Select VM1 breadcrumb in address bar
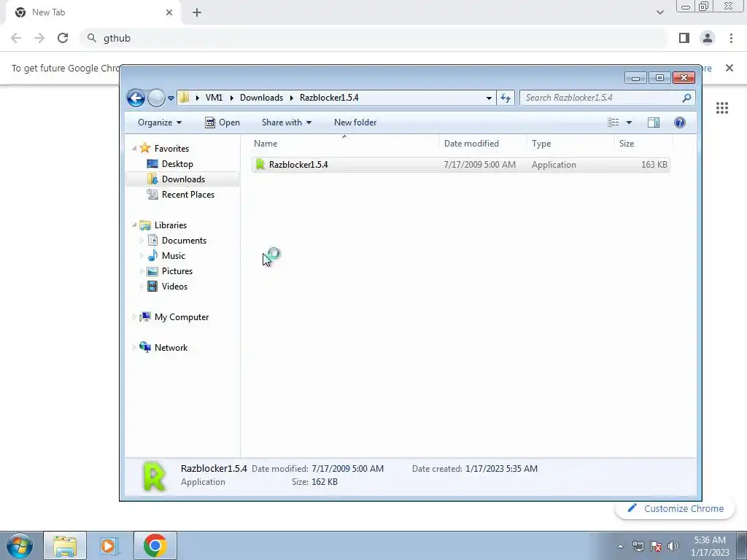 click(214, 98)
